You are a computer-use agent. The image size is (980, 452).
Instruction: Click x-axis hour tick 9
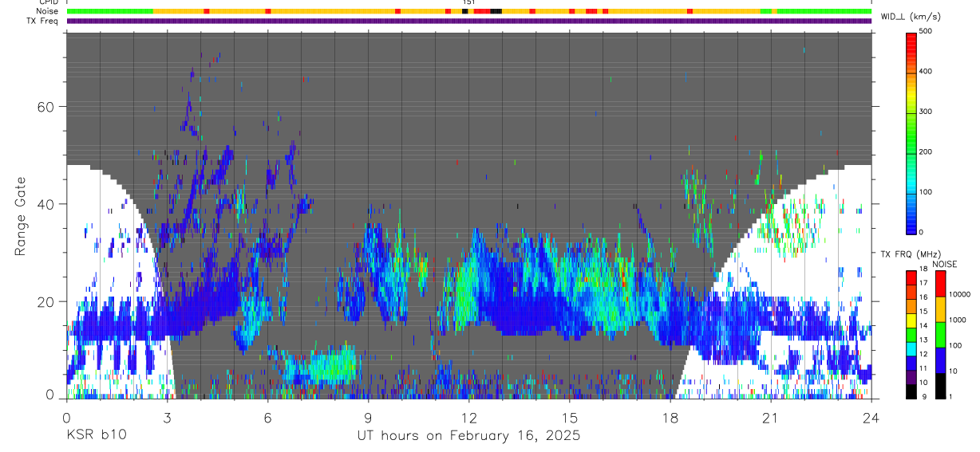(x=368, y=416)
